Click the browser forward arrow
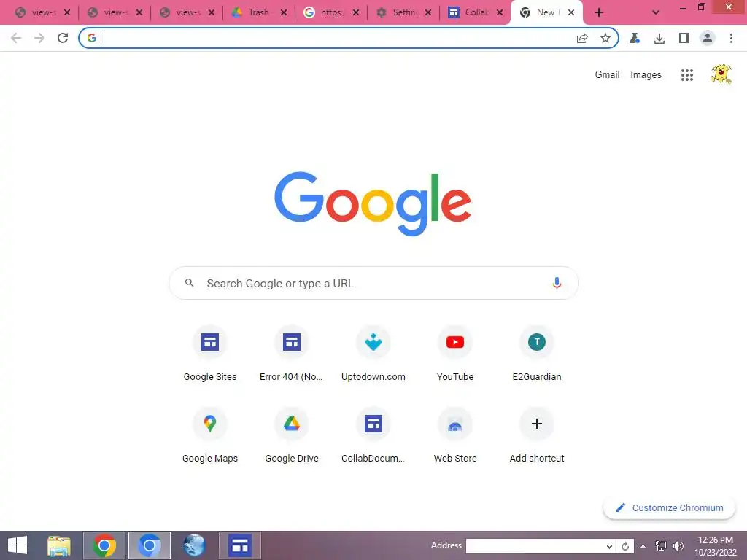The width and height of the screenshot is (747, 560). coord(39,38)
